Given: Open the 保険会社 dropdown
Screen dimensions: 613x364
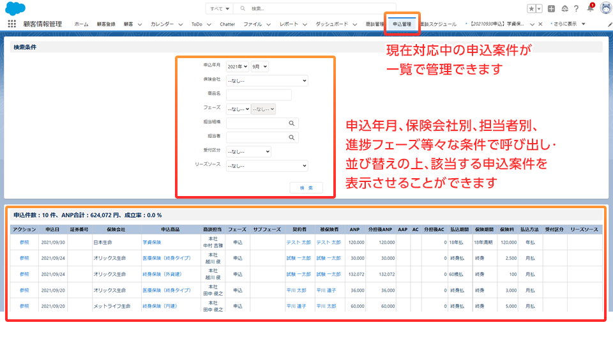Looking at the screenshot, I should (267, 80).
